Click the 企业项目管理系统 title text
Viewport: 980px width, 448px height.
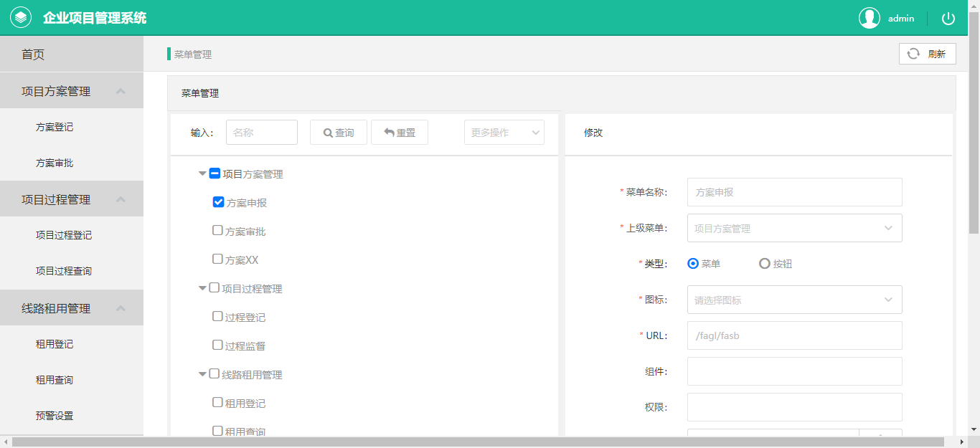pyautogui.click(x=95, y=18)
